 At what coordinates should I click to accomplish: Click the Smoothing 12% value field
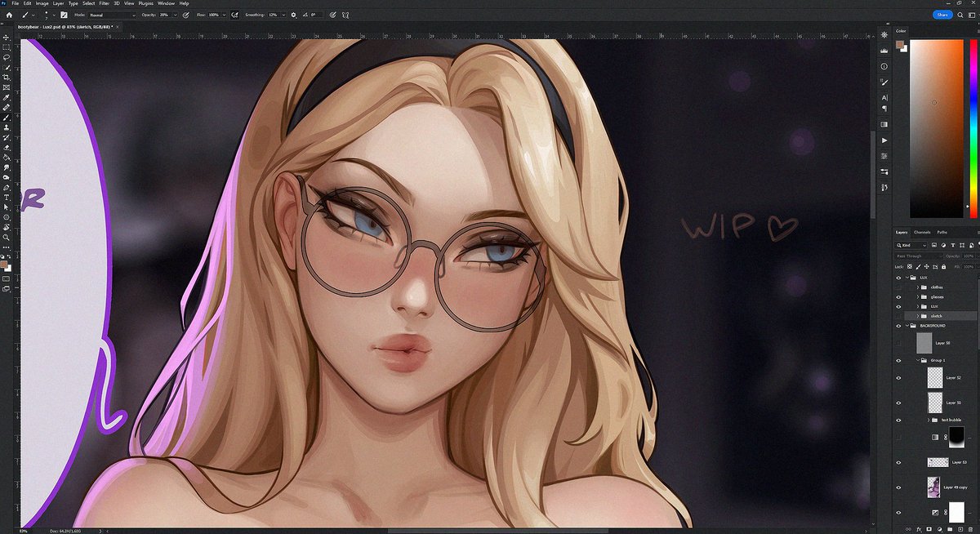tap(273, 15)
